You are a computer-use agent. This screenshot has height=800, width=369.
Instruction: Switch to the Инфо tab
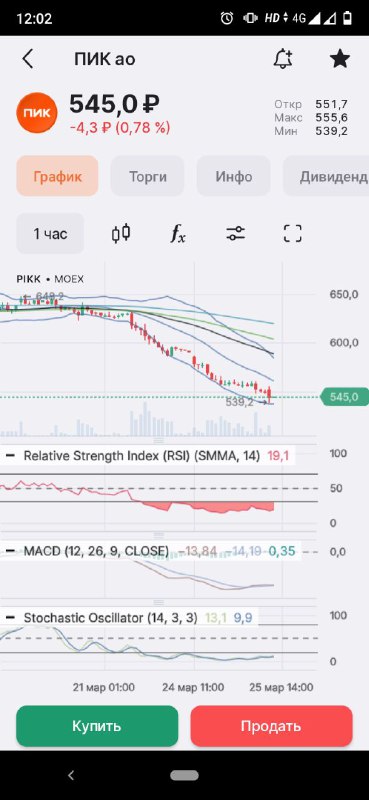pos(234,176)
